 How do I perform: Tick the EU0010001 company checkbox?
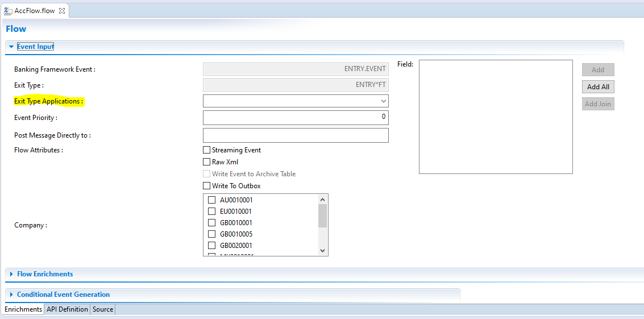(212, 212)
